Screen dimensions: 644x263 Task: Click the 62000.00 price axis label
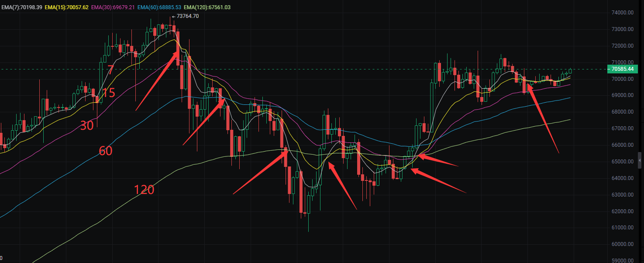click(x=622, y=211)
